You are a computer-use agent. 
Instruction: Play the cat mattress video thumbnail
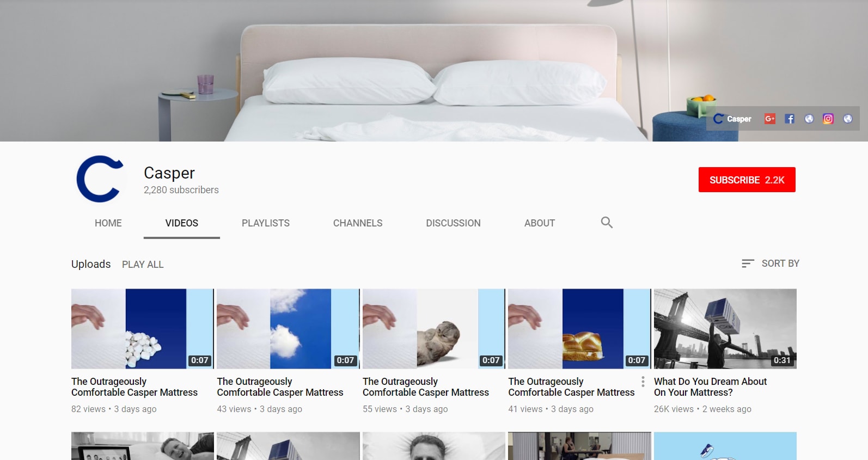tap(434, 329)
